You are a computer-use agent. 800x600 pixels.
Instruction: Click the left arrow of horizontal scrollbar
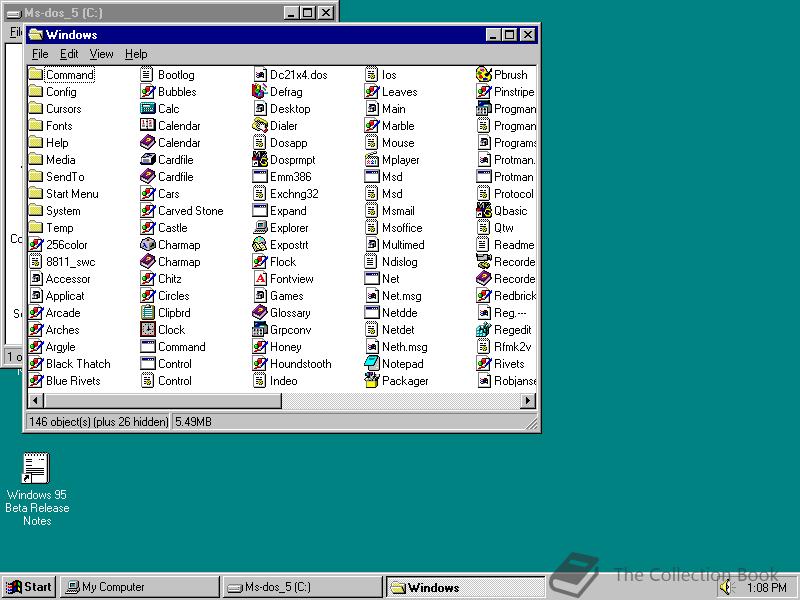pos(35,401)
